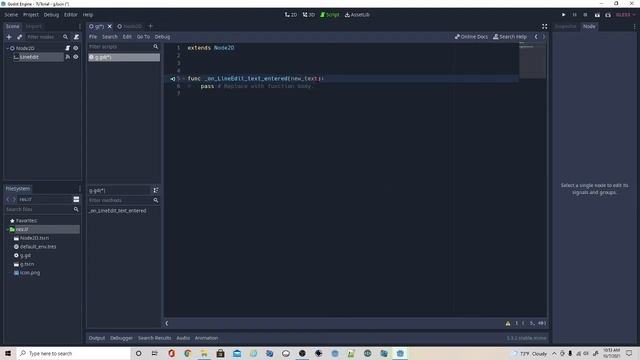
Task: Click the script warnings icon
Action: tap(508, 323)
